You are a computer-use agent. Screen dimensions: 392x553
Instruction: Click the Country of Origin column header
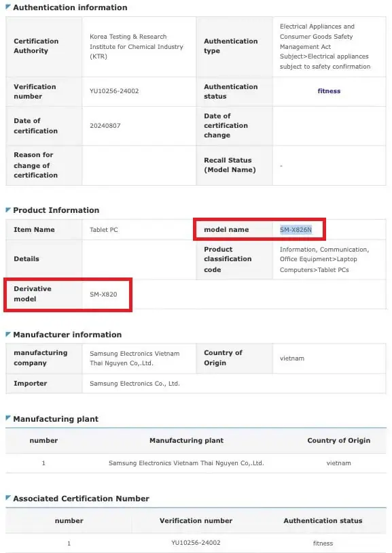click(x=338, y=441)
